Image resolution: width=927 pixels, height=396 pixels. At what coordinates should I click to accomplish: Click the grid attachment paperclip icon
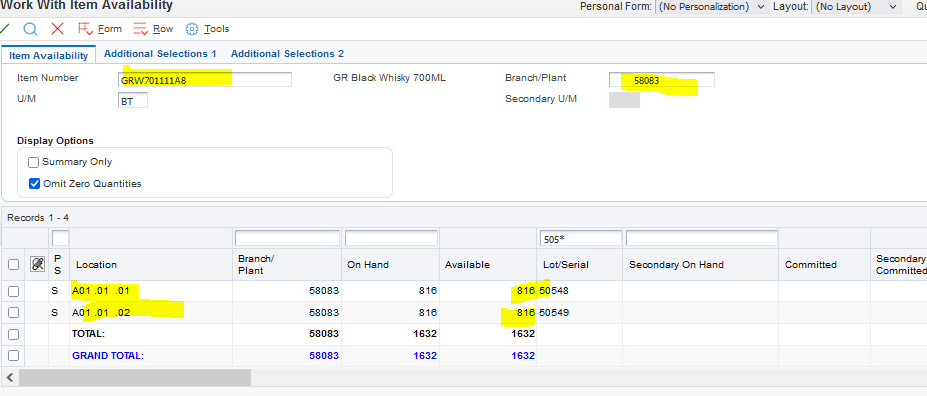[x=37, y=265]
